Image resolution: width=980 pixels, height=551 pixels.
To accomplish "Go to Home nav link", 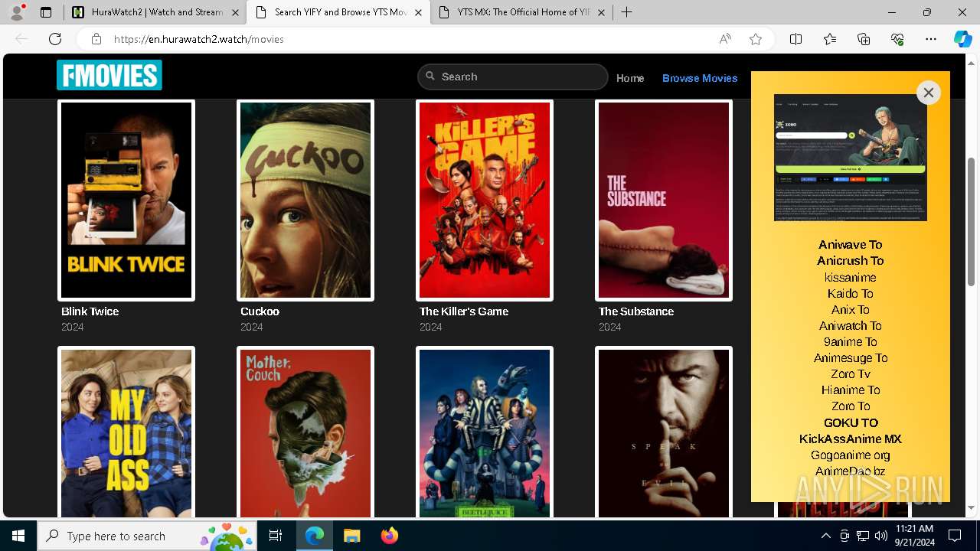I will [x=630, y=78].
